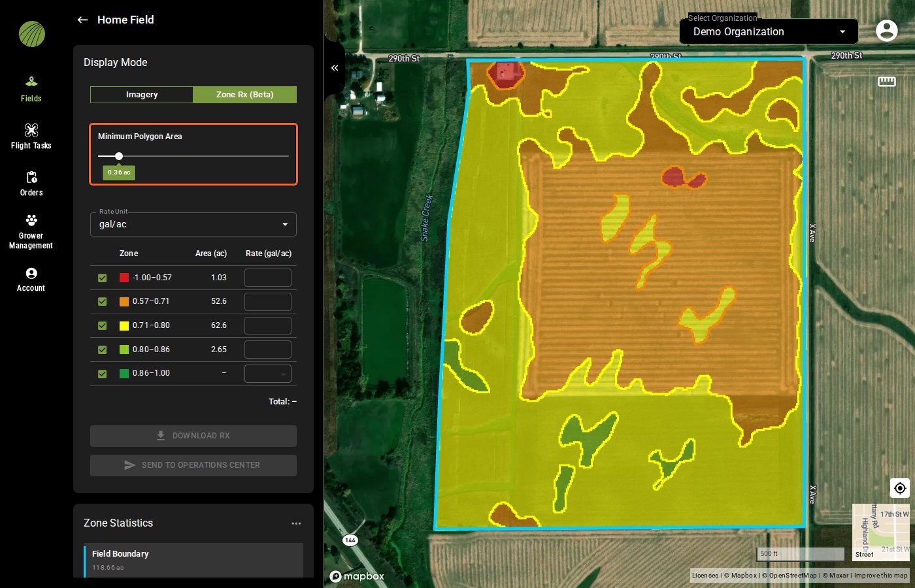Click Send to Operations Center button
This screenshot has width=915, height=588.
(x=193, y=465)
